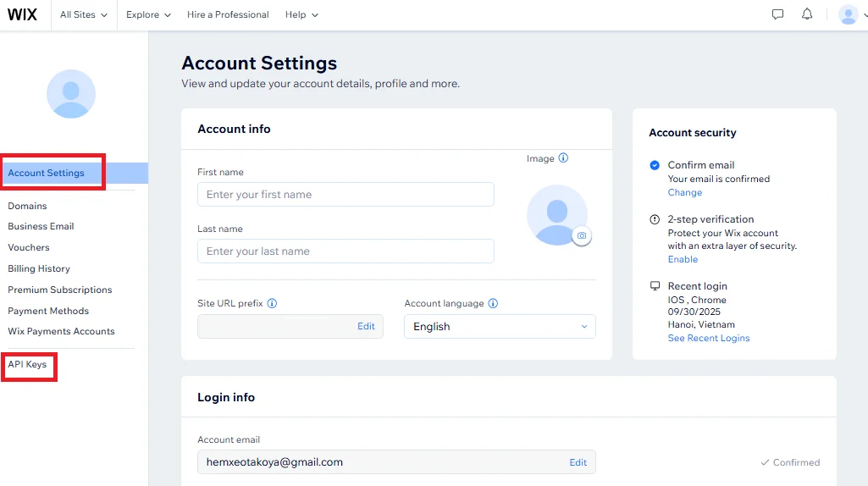
Task: Click the Hanoi, Vietnam location text
Action: (x=701, y=324)
